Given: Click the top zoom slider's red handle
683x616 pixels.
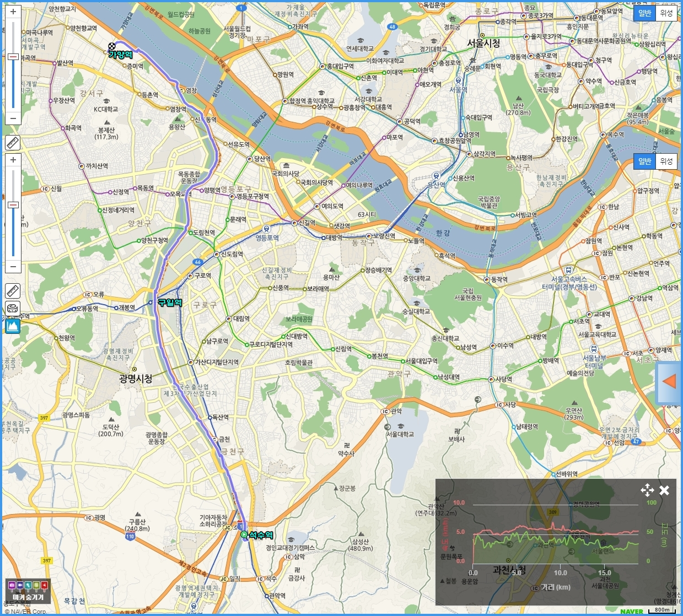Looking at the screenshot, I should 13,57.
